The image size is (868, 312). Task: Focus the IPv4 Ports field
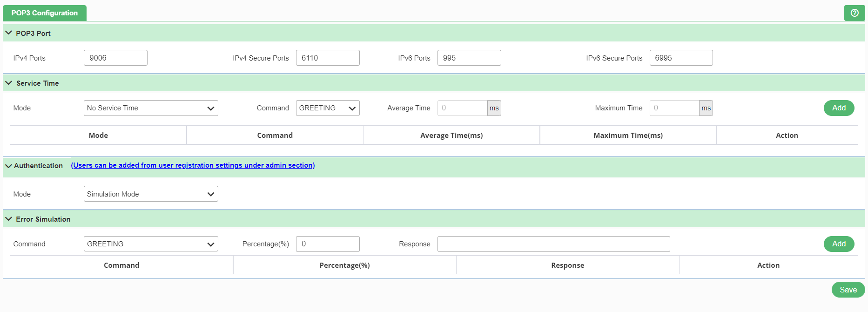[x=115, y=58]
